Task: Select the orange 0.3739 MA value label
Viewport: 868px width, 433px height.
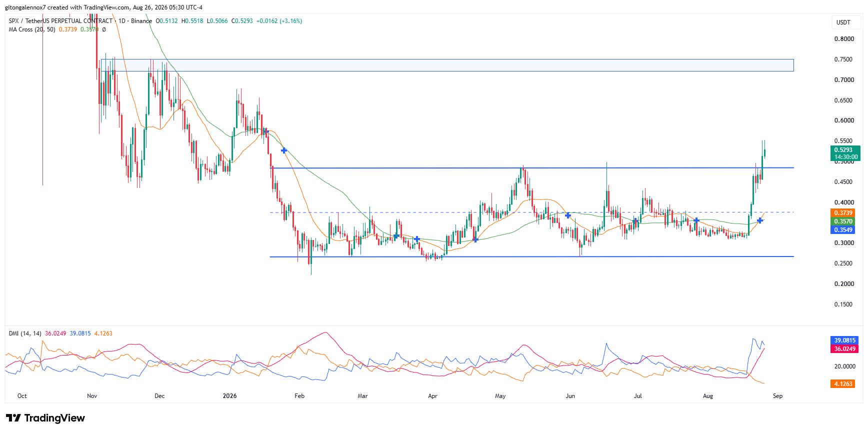Action: tap(843, 213)
